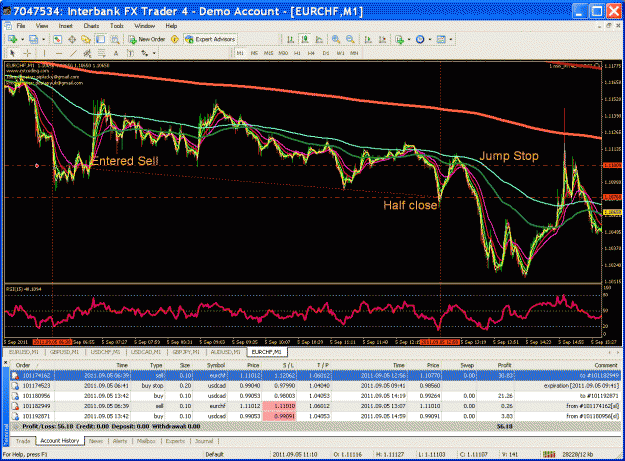Toggle the Navigator folder-star icon

pyautogui.click(x=86, y=39)
